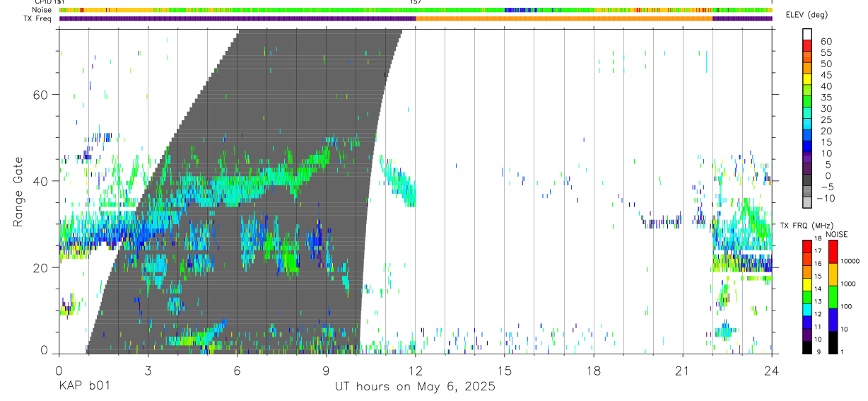868x401 pixels.
Task: Click the Range Gate tick label "40"
Action: point(42,181)
